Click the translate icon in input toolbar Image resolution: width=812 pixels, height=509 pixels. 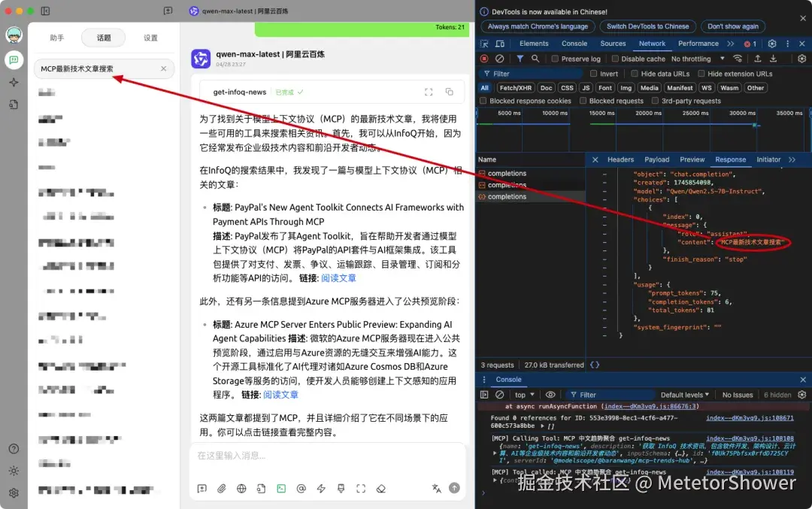point(437,488)
